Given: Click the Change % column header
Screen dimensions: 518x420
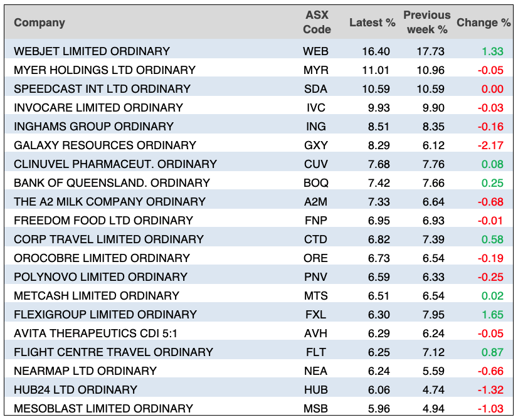Looking at the screenshot, I should [x=484, y=23].
